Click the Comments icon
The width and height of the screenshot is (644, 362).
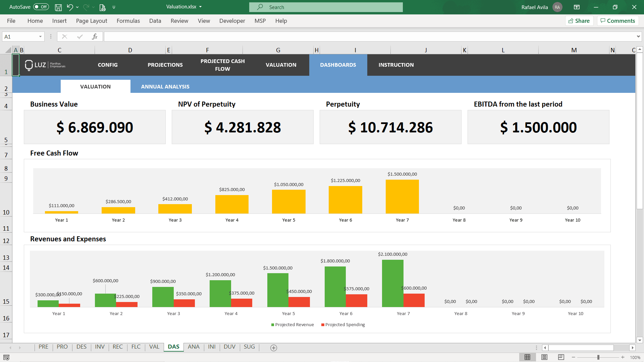(x=618, y=20)
